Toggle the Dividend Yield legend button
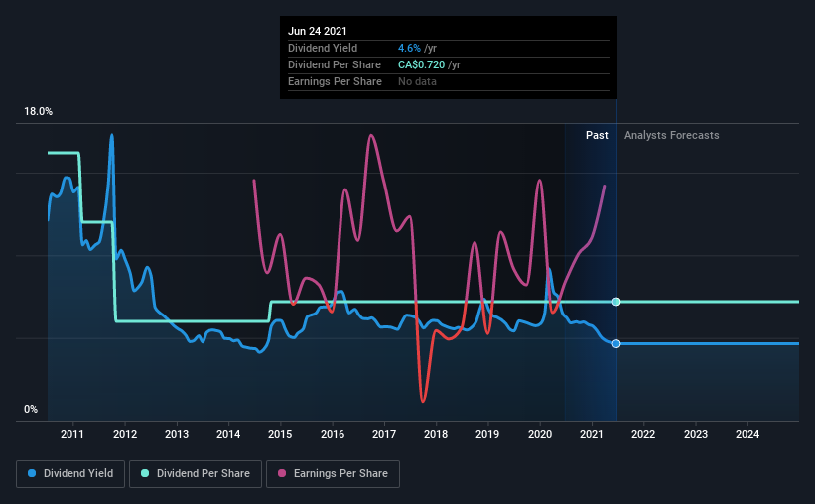 [x=70, y=474]
